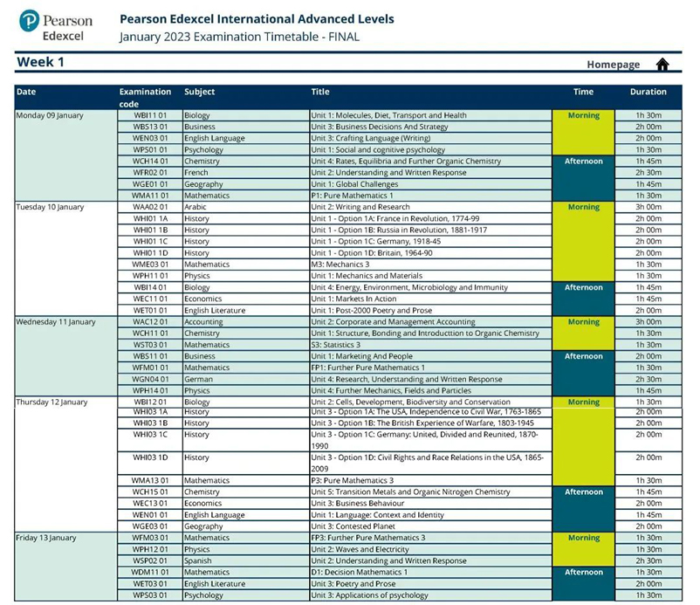Click the 'Subject' column header

(x=199, y=92)
